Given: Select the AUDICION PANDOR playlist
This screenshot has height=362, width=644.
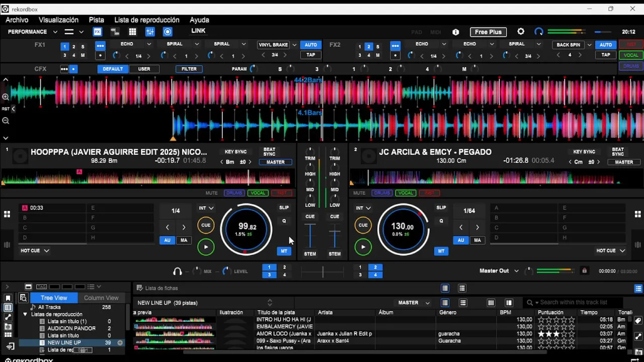Looking at the screenshot, I should [x=71, y=328].
